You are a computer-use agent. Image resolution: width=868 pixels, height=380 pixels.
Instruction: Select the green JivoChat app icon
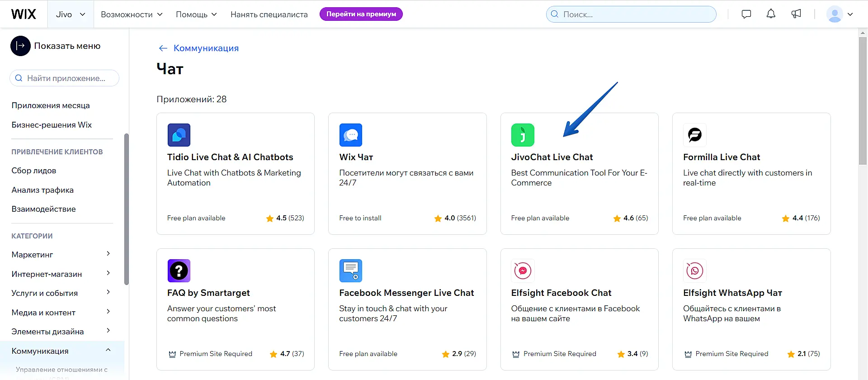coord(523,135)
